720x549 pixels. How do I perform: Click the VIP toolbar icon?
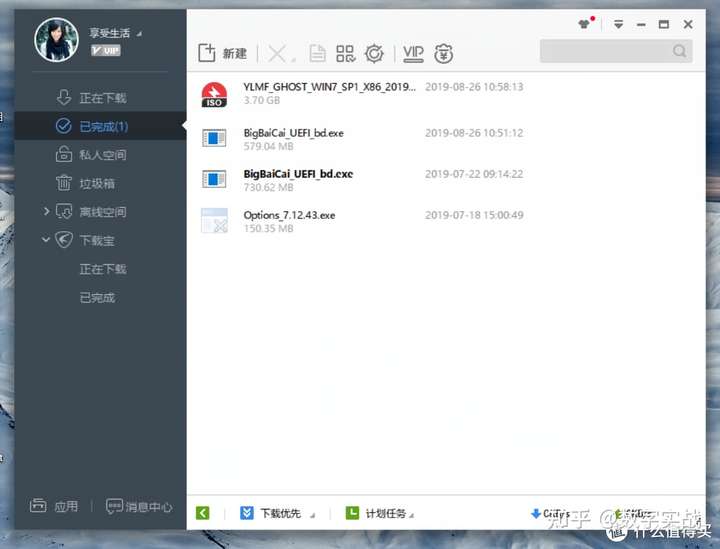click(x=413, y=53)
